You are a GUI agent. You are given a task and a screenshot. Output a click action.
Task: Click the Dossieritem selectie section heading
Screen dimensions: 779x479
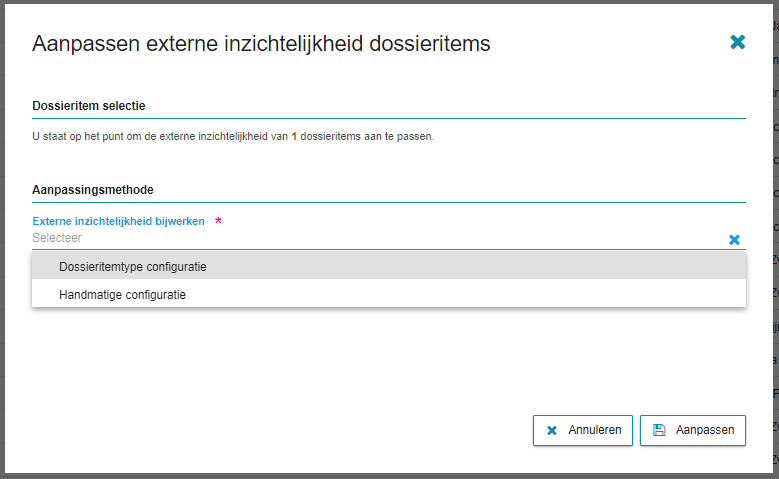tap(90, 106)
